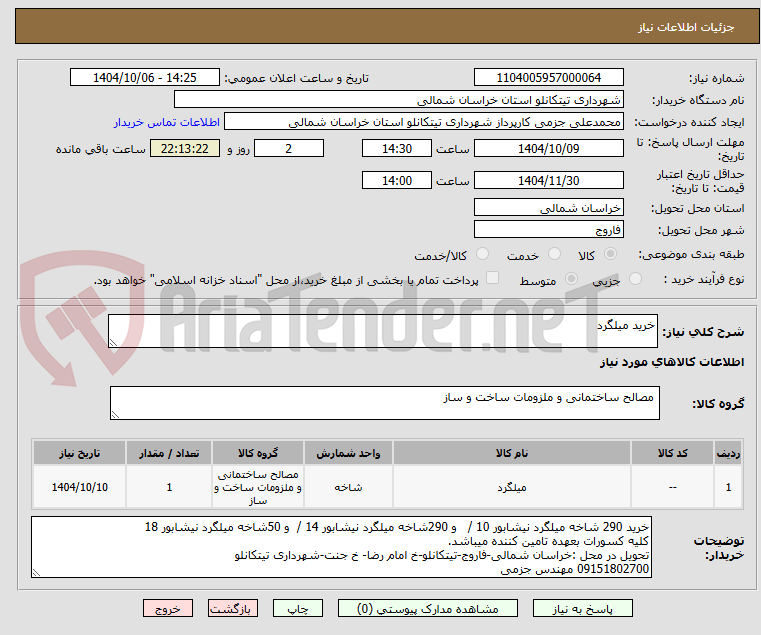Click the چاپ print button
This screenshot has height=635, width=761.
tap(298, 608)
